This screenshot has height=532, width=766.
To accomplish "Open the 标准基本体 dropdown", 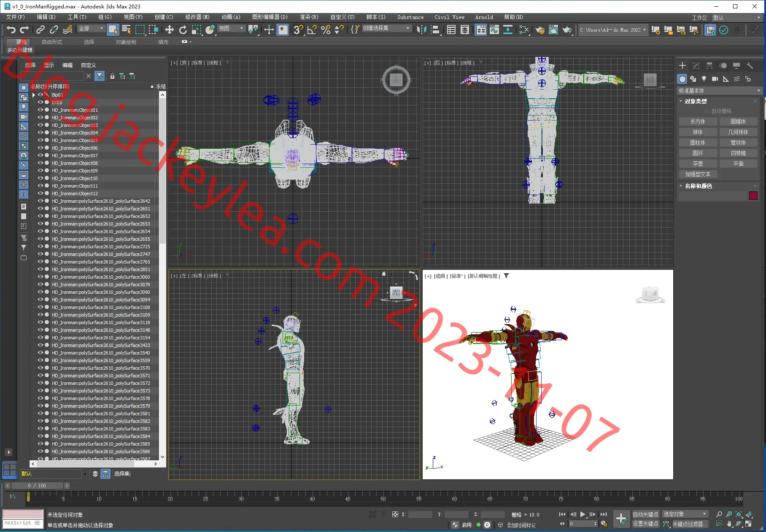I will (720, 91).
